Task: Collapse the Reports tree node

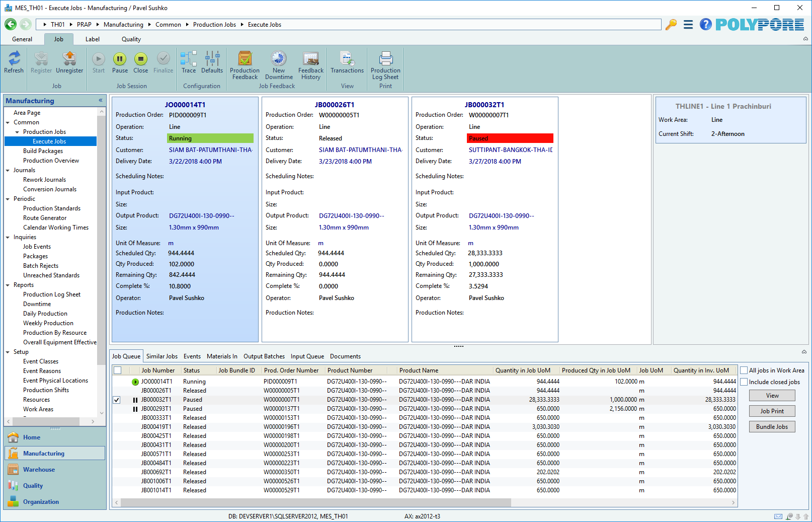Action: (x=8, y=285)
